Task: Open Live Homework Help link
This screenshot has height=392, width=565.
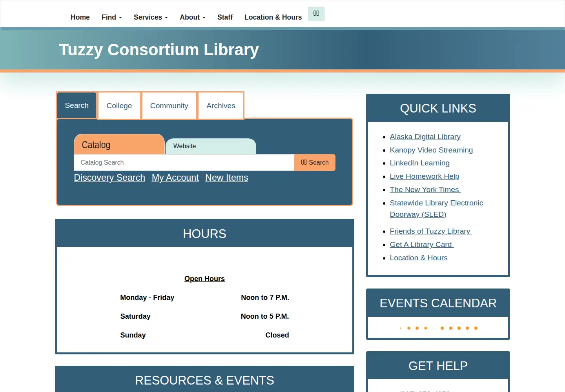Action: tap(425, 176)
